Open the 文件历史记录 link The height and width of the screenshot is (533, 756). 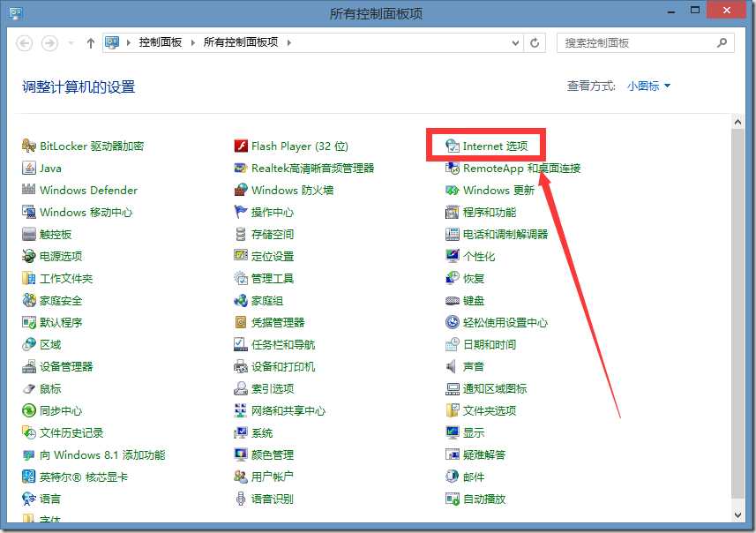71,432
